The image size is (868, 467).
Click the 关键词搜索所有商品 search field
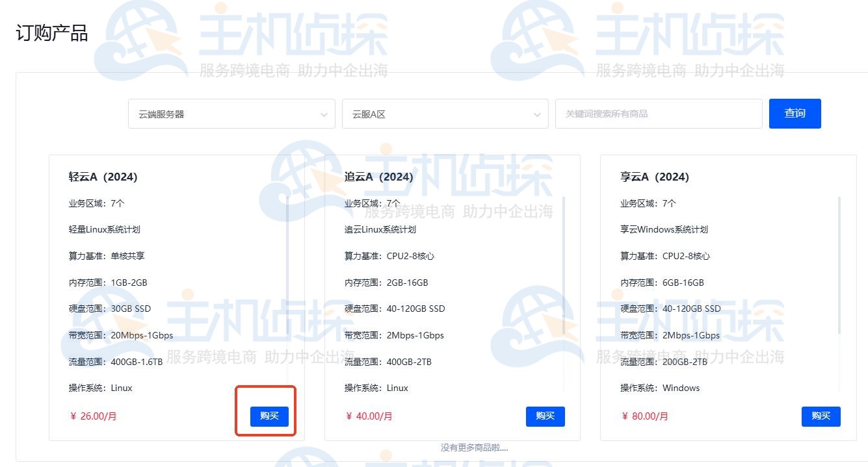click(659, 114)
